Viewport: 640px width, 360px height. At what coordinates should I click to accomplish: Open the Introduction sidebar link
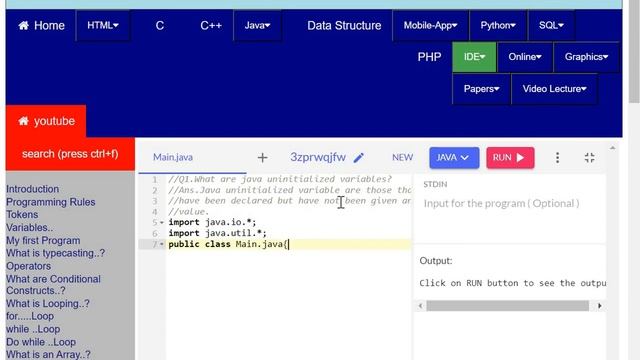[x=33, y=189]
